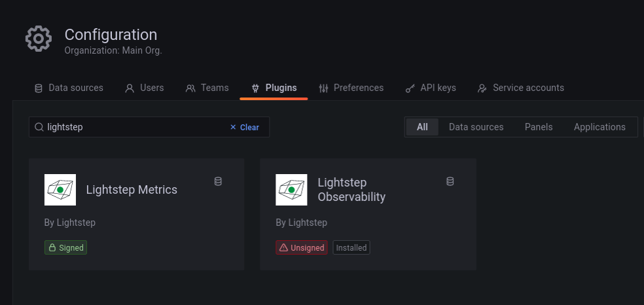Select the Plugins tab
644x305 pixels.
pos(274,88)
